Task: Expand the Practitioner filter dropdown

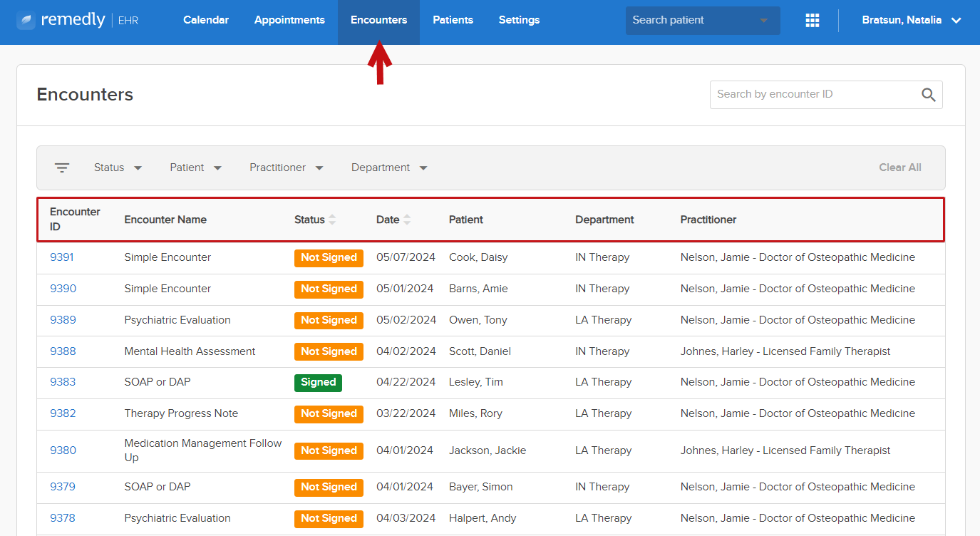Action: click(x=287, y=167)
